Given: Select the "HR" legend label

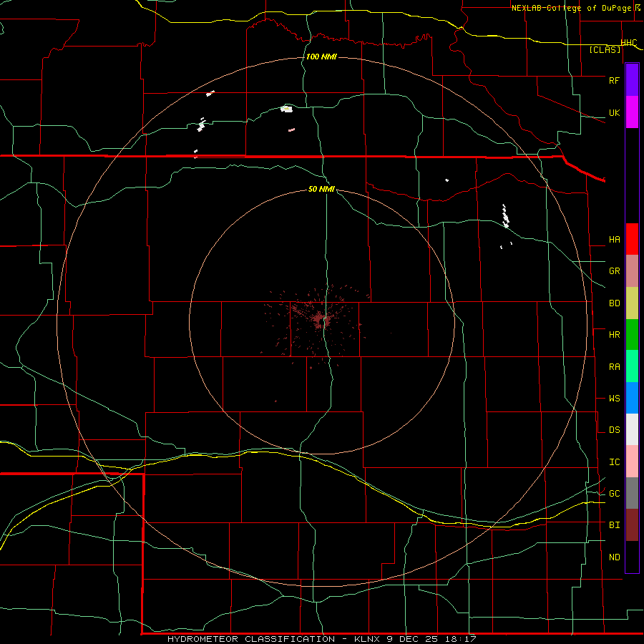Looking at the screenshot, I should (614, 335).
